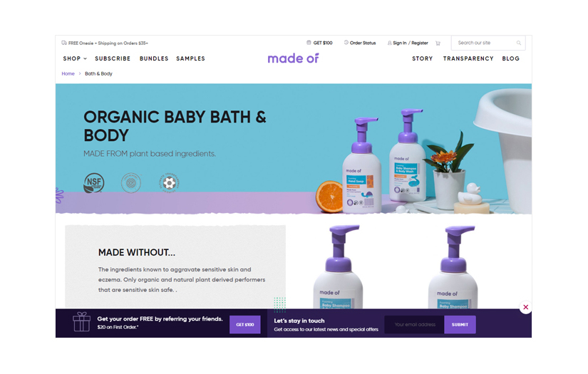The width and height of the screenshot is (588, 374).
Task: Go to the BUNDLES page
Action: pos(154,58)
